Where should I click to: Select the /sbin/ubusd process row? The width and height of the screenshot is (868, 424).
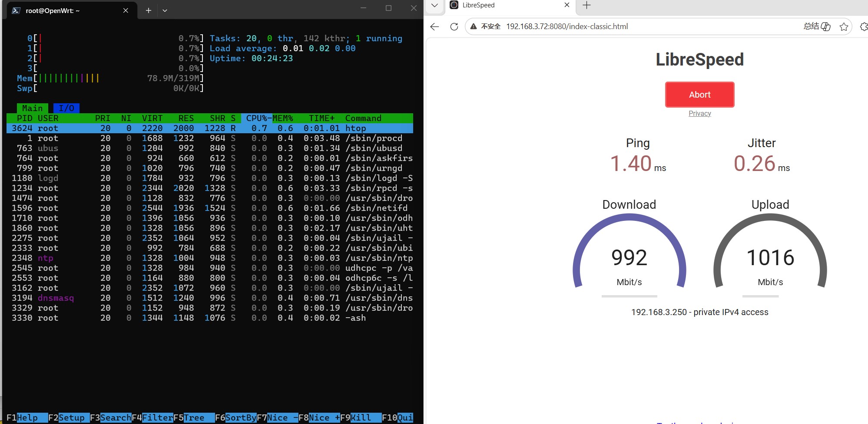[210, 148]
